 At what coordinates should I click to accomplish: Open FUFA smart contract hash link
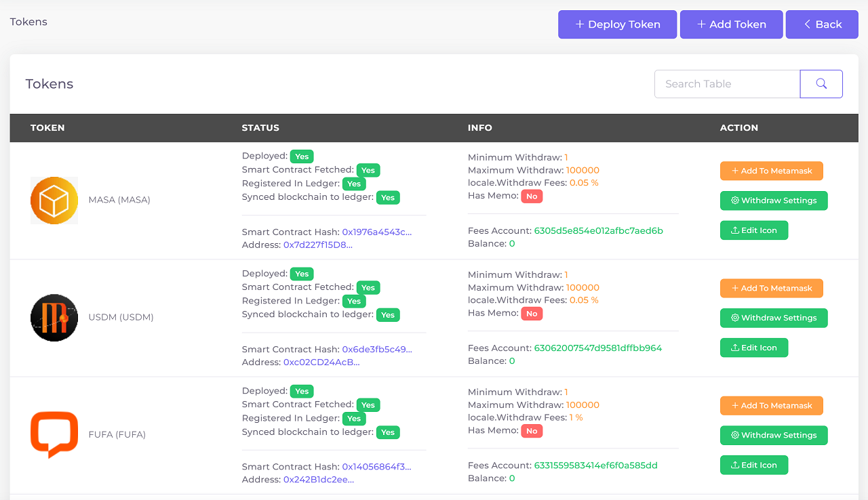click(x=377, y=466)
